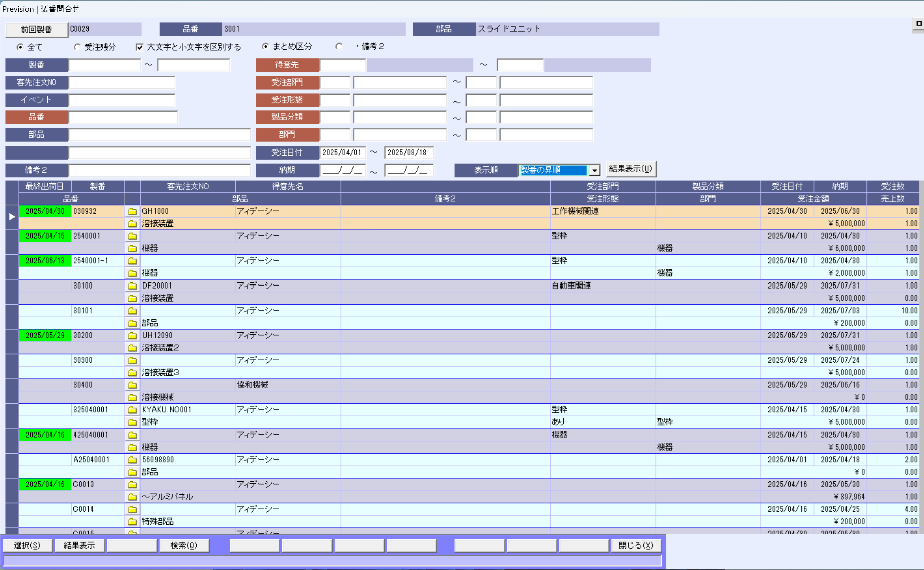Viewport: 924px width, 570px height.
Task: Click the 前回製番 button
Action: coord(36,29)
